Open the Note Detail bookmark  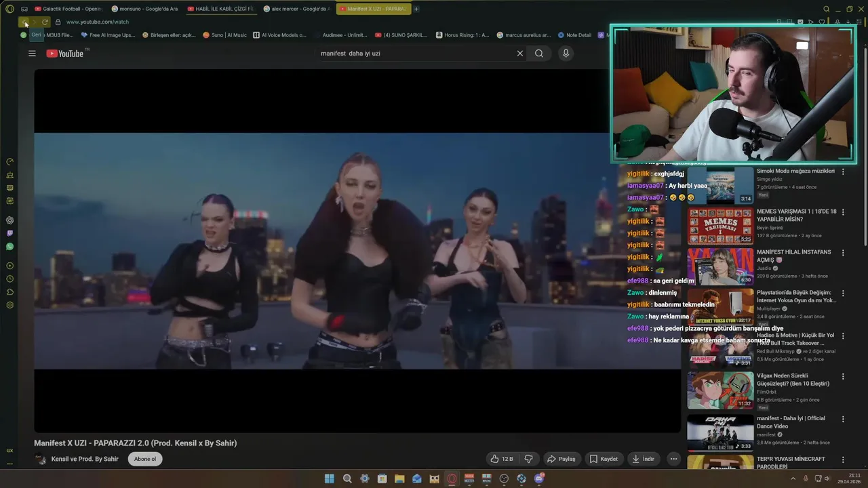click(574, 35)
